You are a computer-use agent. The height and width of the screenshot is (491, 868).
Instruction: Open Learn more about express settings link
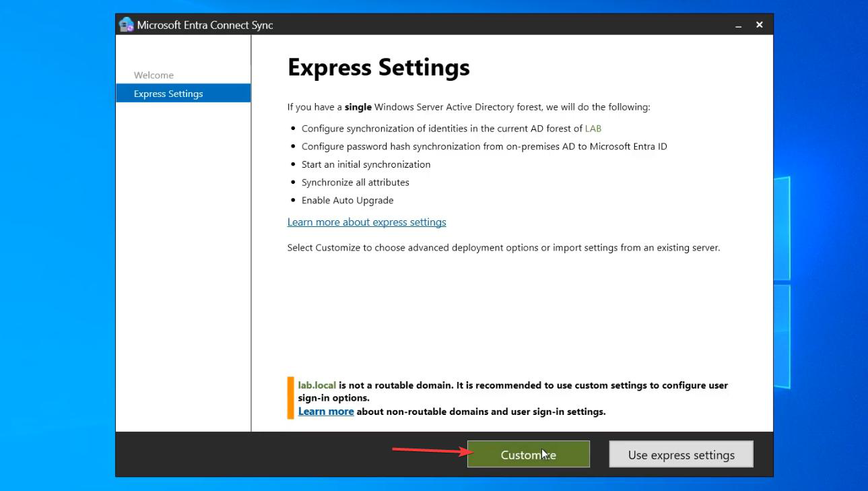(366, 222)
